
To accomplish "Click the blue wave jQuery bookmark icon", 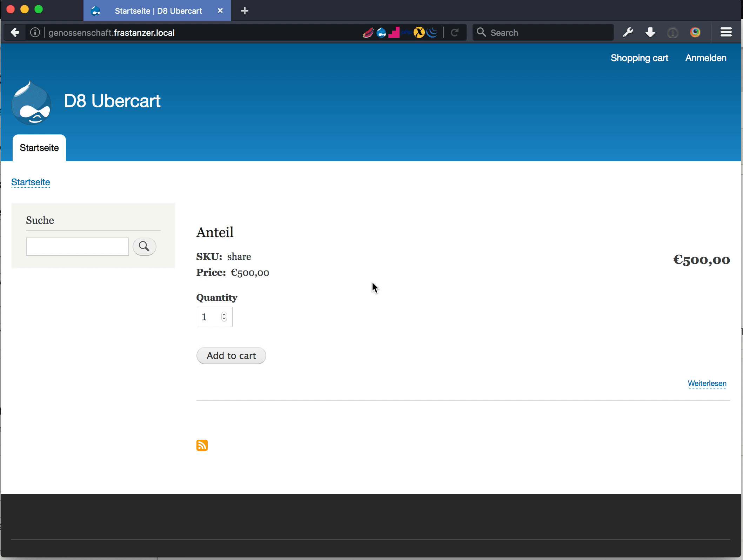I will pos(432,32).
